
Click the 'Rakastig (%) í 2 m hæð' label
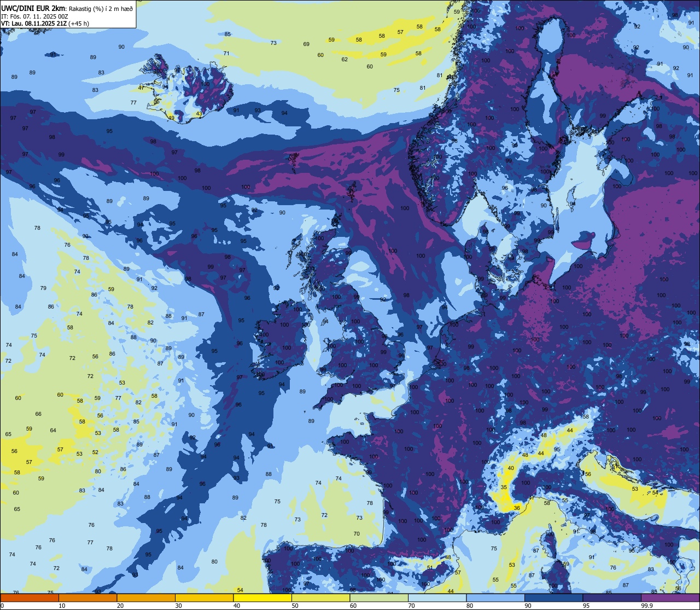101,8
